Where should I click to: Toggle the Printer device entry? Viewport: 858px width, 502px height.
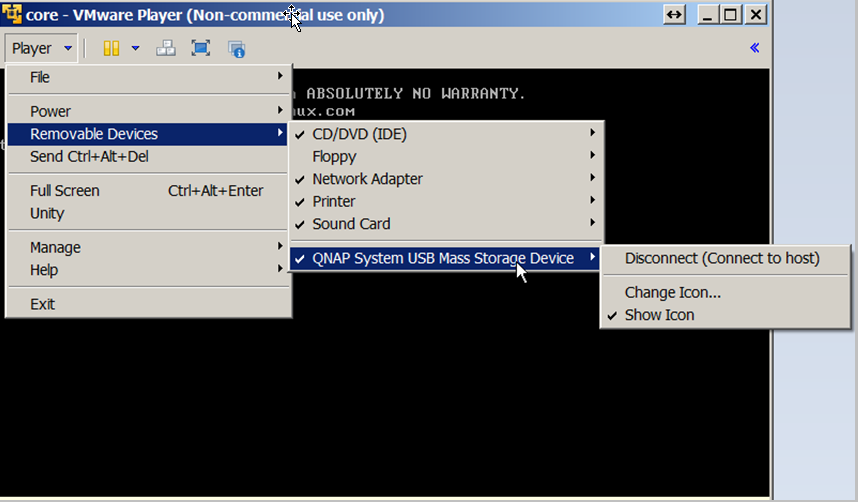(x=446, y=201)
